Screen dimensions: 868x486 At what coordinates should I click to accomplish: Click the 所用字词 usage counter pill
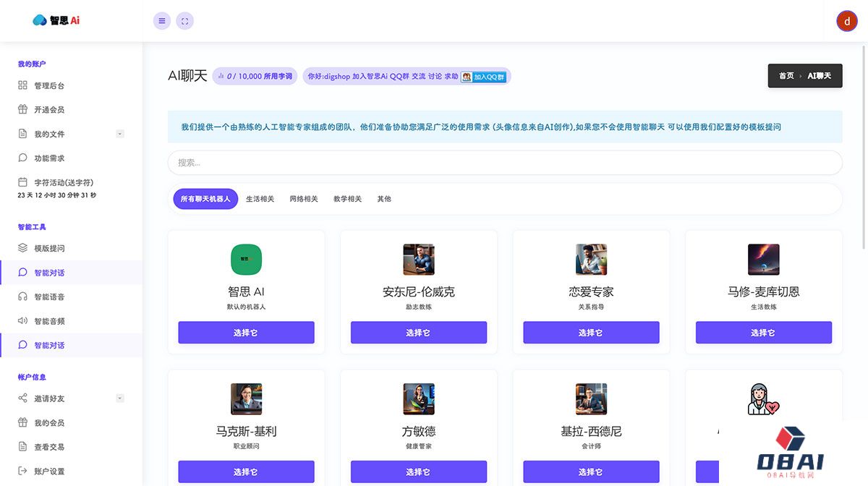255,76
